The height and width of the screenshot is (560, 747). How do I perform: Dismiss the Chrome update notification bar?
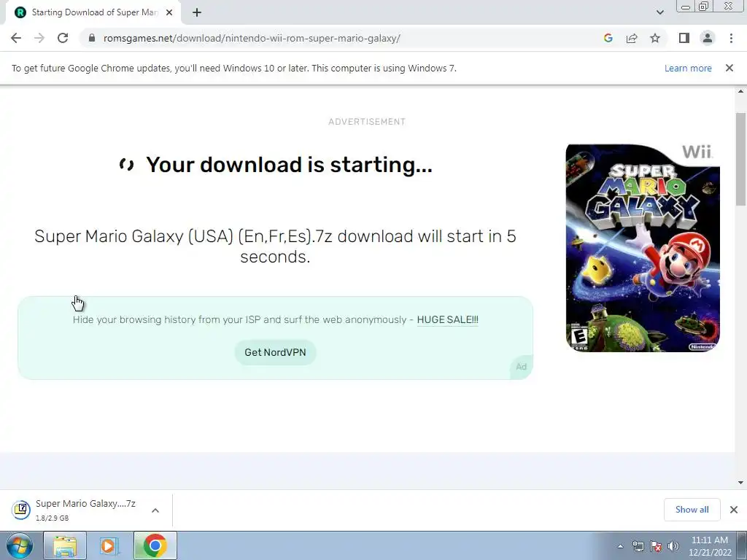tap(729, 68)
